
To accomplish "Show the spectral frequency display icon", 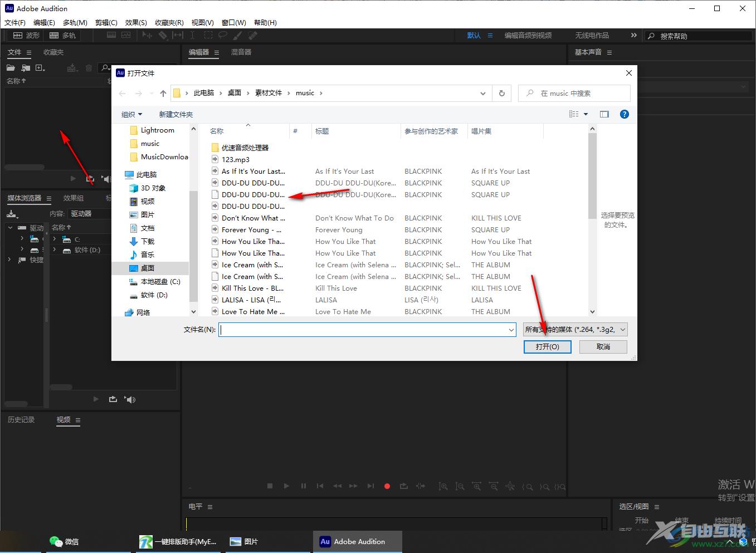I will point(111,35).
